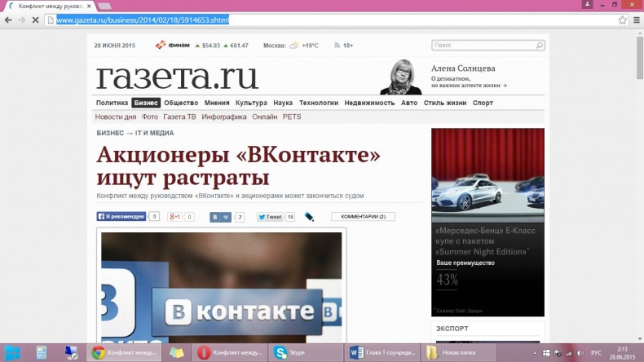Screen dimensions: 644x362
Task: Switch to Word document Глава 1
Action: click(x=383, y=352)
